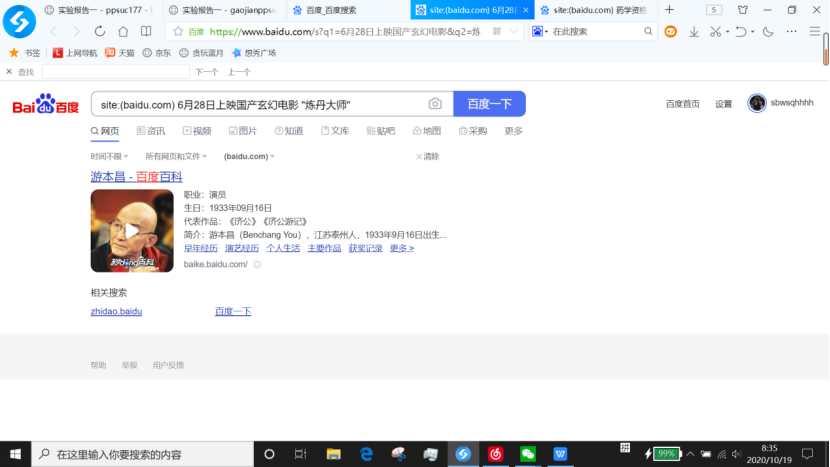Select the 知道 search tab

(x=289, y=131)
